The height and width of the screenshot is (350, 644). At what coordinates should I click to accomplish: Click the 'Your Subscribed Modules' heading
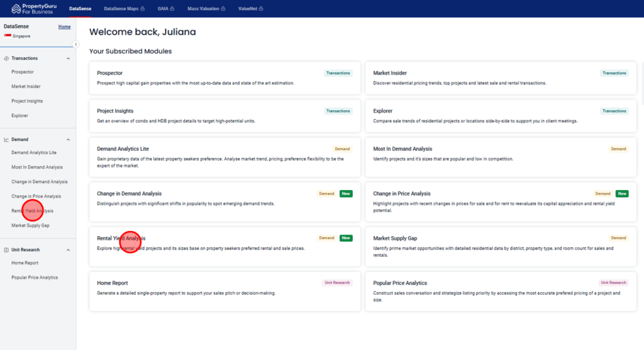[x=131, y=52]
